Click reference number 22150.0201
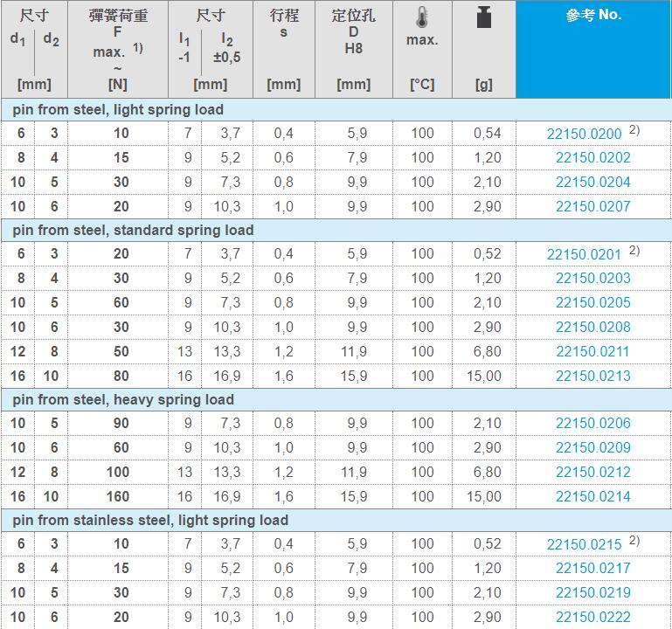This screenshot has height=629, width=672. point(584,254)
